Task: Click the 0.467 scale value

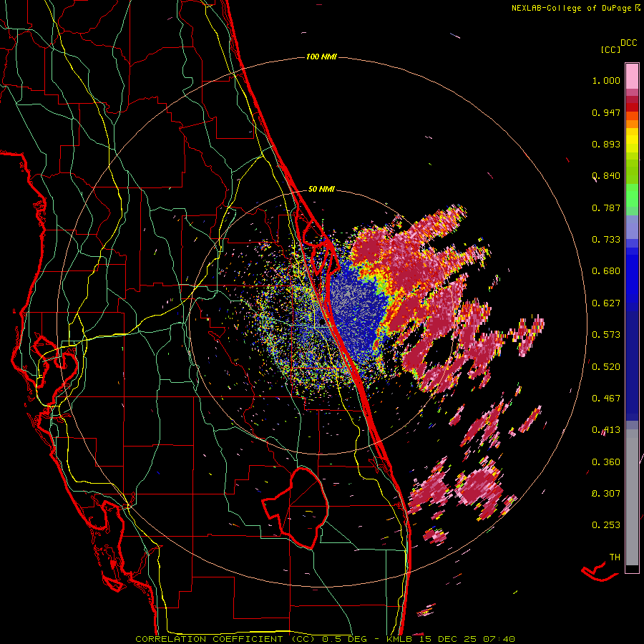Action: [x=606, y=399]
